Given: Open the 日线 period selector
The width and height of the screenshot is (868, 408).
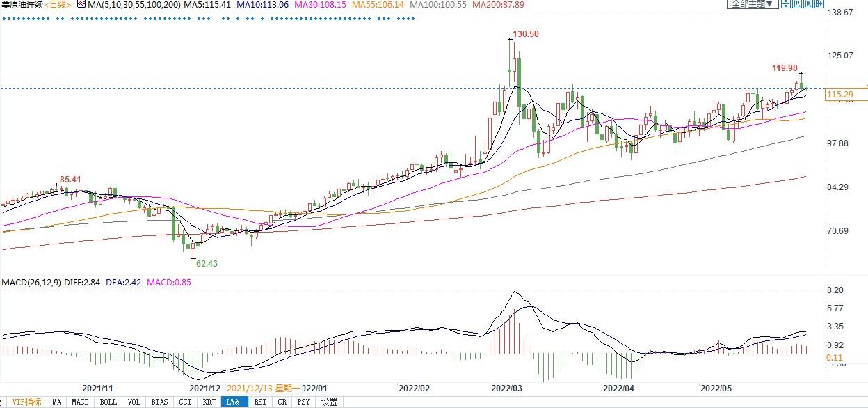Looking at the screenshot, I should [58, 5].
